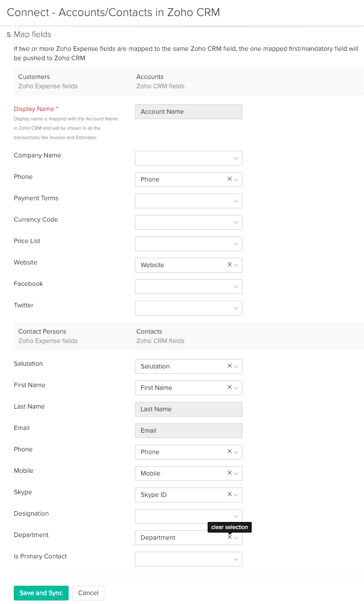Expand the Price List dropdown

tap(188, 244)
